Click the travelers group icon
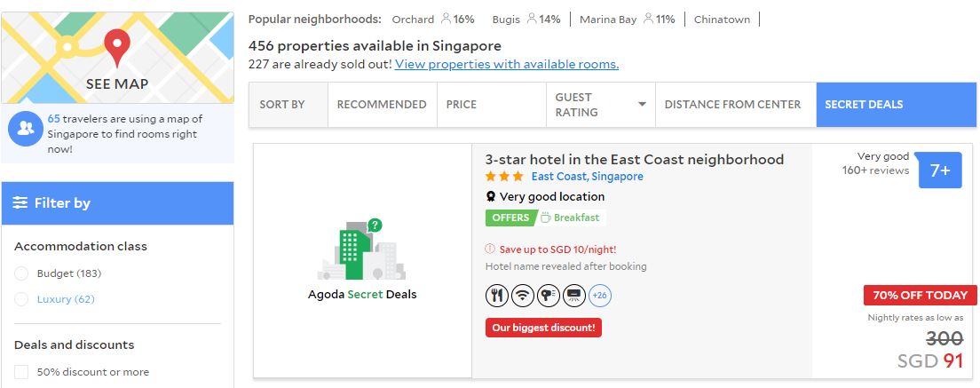 [25, 130]
